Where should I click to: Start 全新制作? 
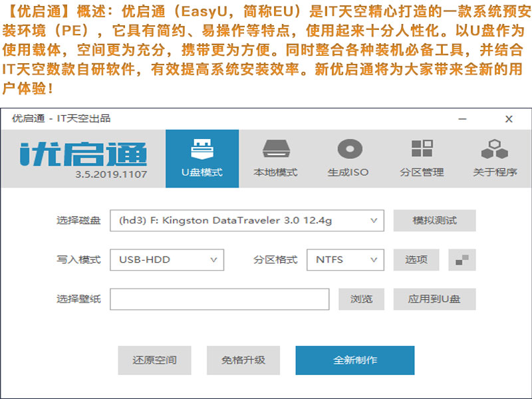355,360
